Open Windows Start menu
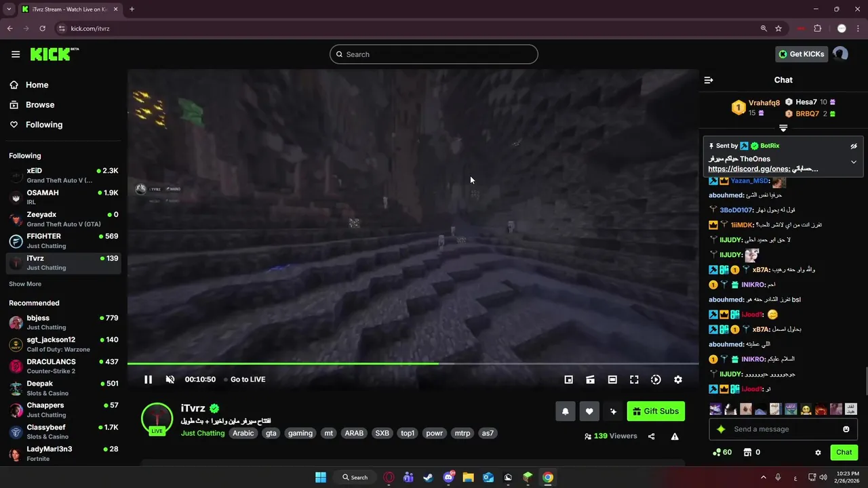The image size is (868, 488). coord(321,477)
